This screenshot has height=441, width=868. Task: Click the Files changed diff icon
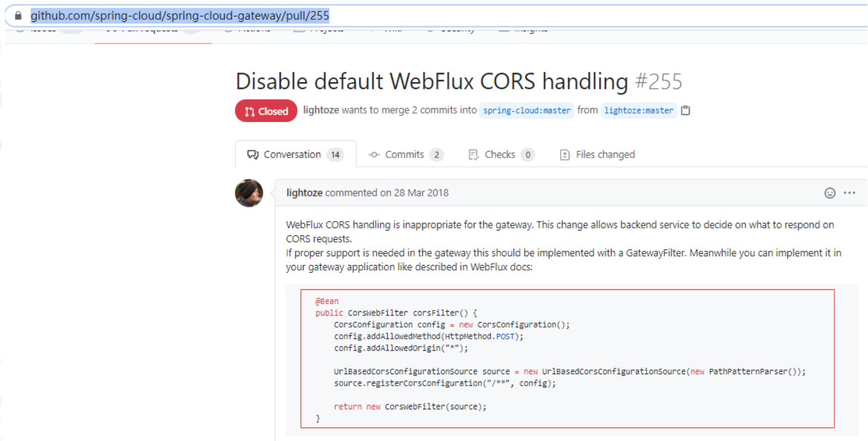[x=564, y=155]
